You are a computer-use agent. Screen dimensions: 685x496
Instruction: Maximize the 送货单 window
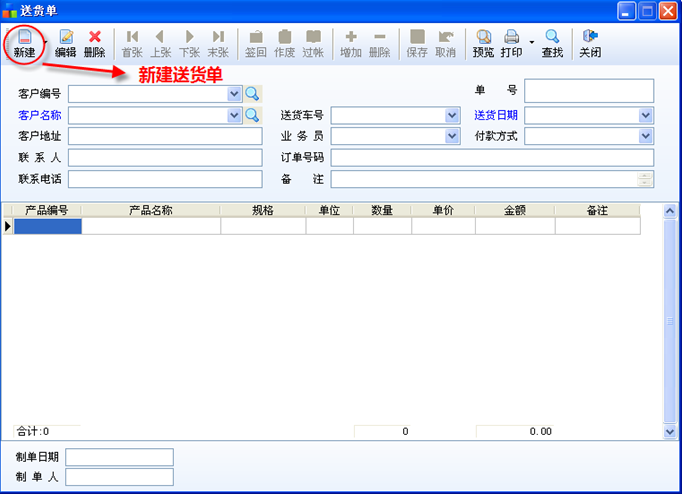[647, 11]
